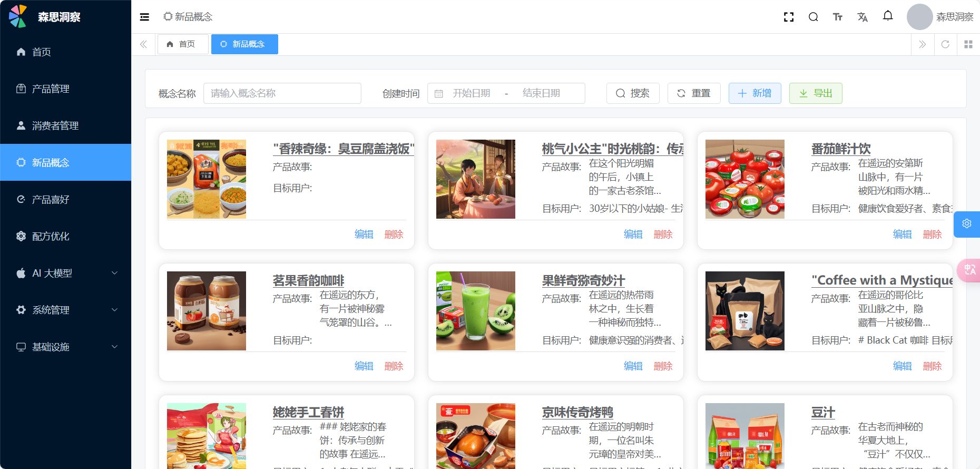Open the notifications bell

[888, 16]
